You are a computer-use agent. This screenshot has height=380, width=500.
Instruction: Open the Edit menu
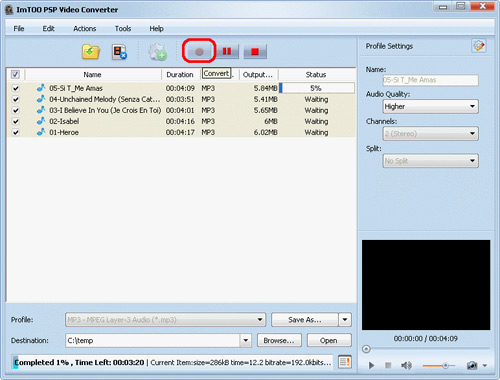[x=48, y=28]
